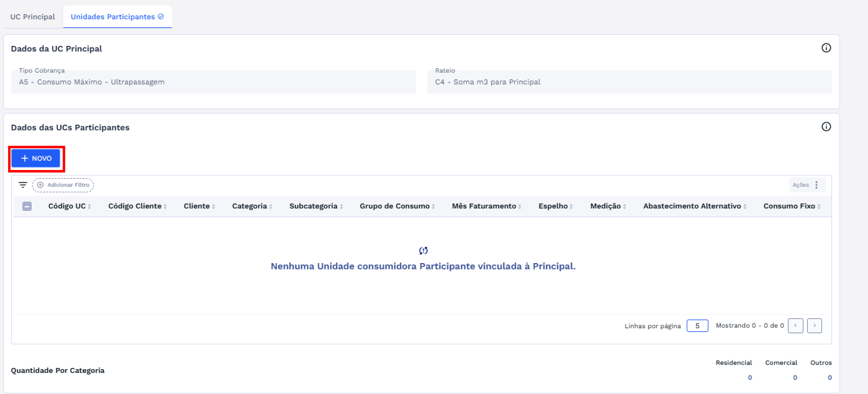
Task: Click checkmark icon on Unidades Participantes tab
Action: 161,16
